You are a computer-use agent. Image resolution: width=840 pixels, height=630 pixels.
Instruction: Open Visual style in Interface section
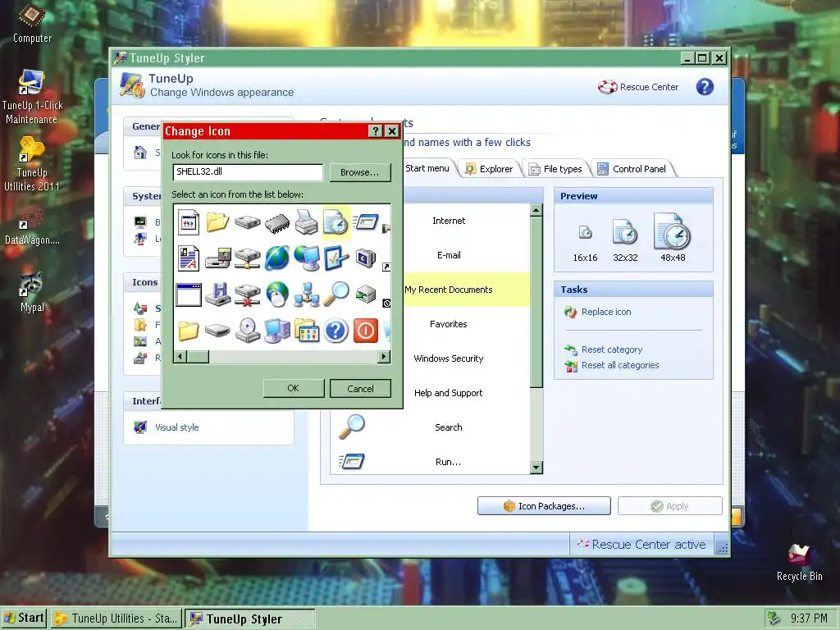[x=177, y=427]
